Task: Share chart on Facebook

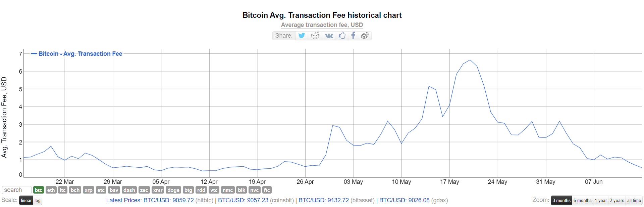Action: pyautogui.click(x=353, y=36)
